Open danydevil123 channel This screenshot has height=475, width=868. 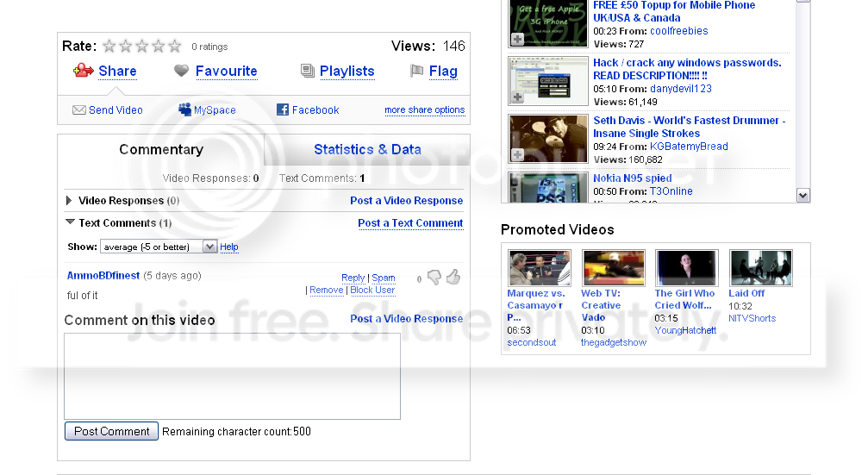coord(680,89)
